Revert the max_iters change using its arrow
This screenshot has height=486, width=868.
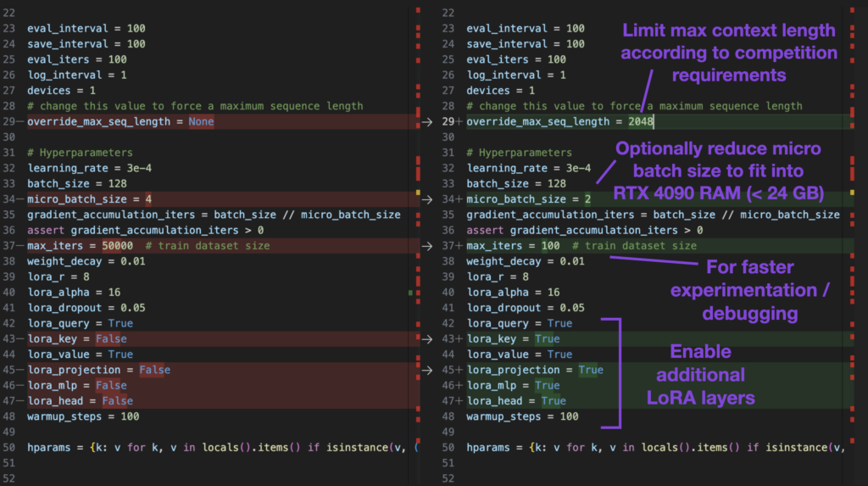429,246
